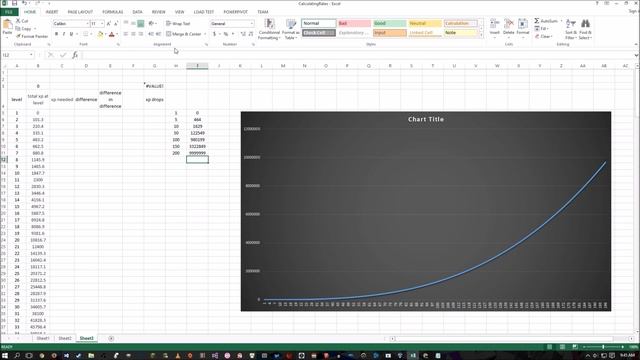This screenshot has width=640, height=360.
Task: Click the Clear eraser icon
Action: tap(536, 36)
